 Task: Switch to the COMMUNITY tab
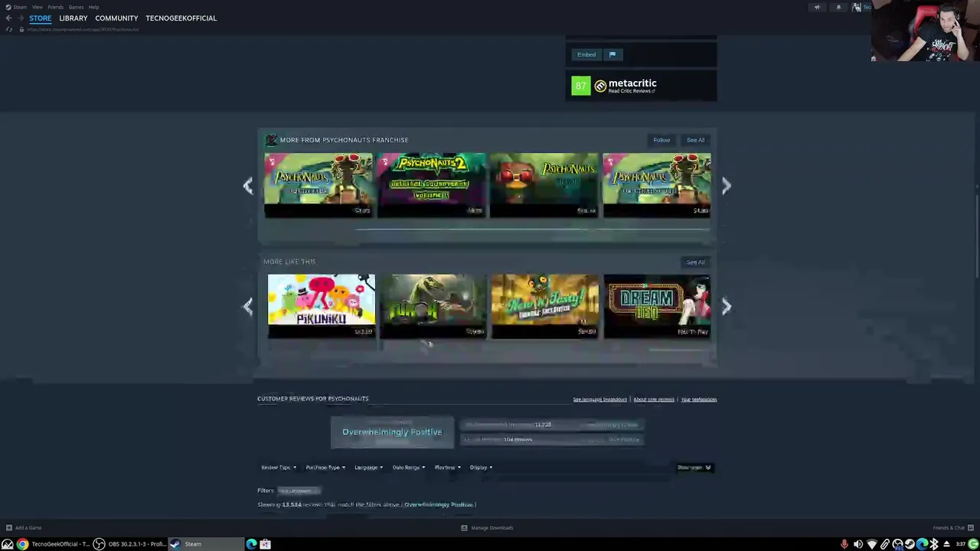116,18
